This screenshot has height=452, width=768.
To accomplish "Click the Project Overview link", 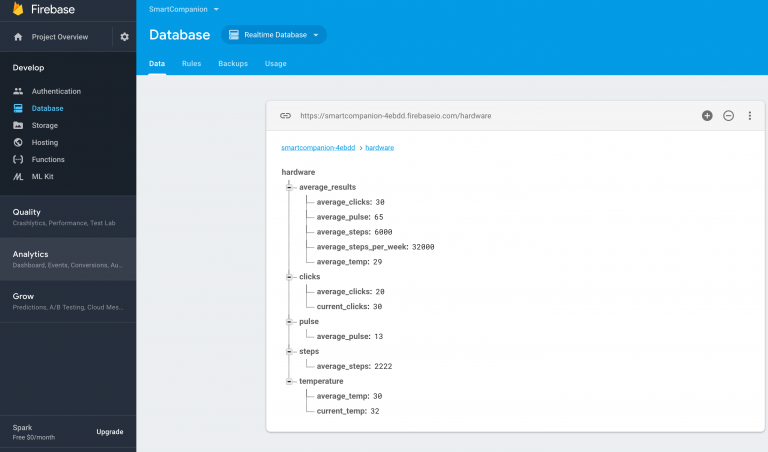I will 60,37.
